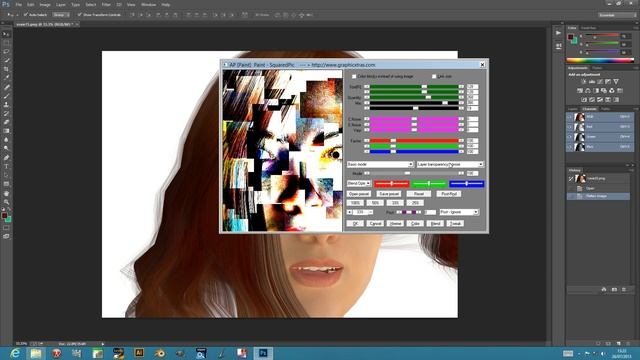Click the color spectrum ramp
The image size is (640, 360).
click(600, 60)
